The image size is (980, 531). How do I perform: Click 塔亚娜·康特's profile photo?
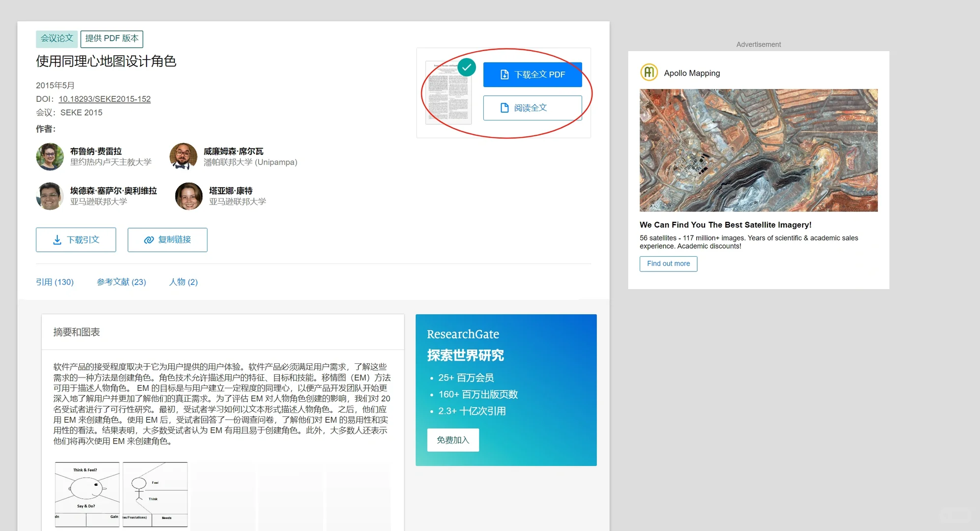(x=188, y=196)
